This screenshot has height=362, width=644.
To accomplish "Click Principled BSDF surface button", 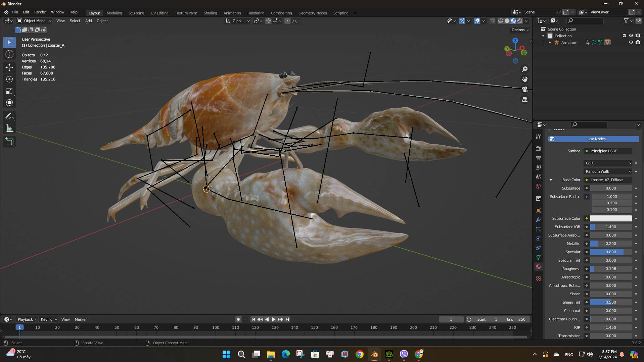I will 608,151.
